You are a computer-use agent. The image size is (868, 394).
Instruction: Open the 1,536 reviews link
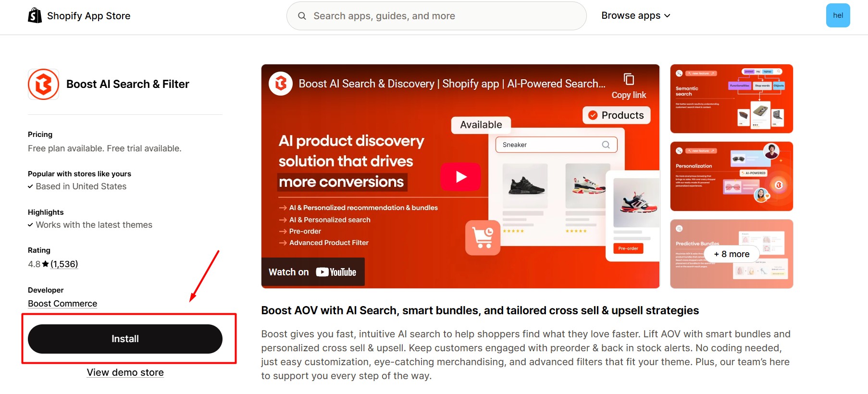click(x=64, y=264)
